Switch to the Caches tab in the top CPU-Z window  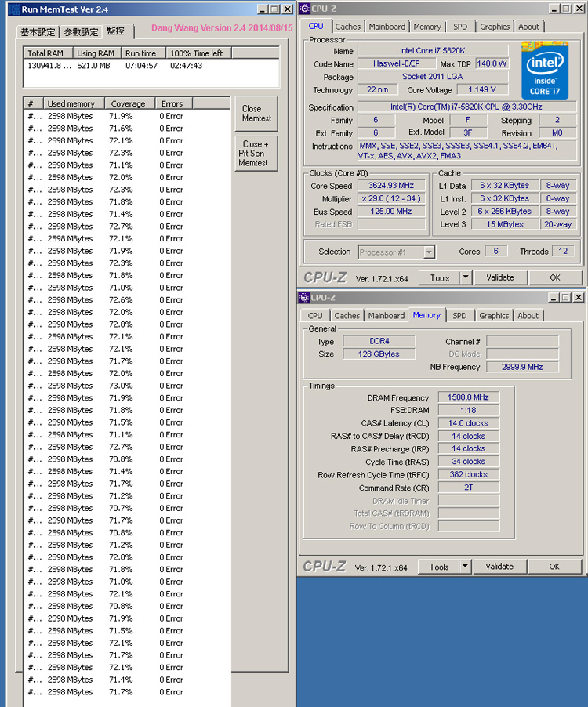pyautogui.click(x=347, y=27)
